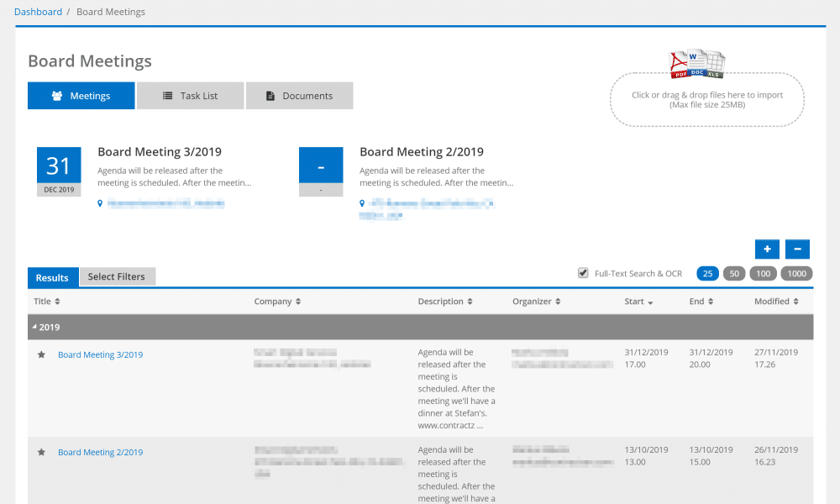Show 1000 results per page

(x=796, y=274)
